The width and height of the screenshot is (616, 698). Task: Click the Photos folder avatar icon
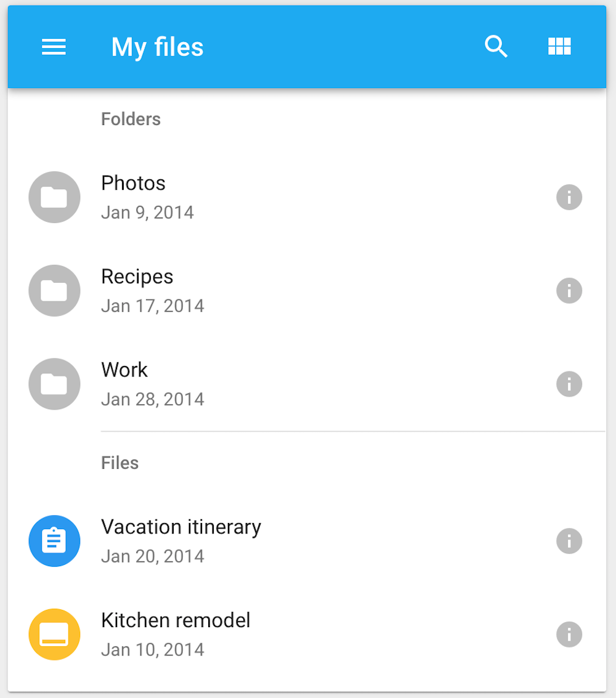54,197
